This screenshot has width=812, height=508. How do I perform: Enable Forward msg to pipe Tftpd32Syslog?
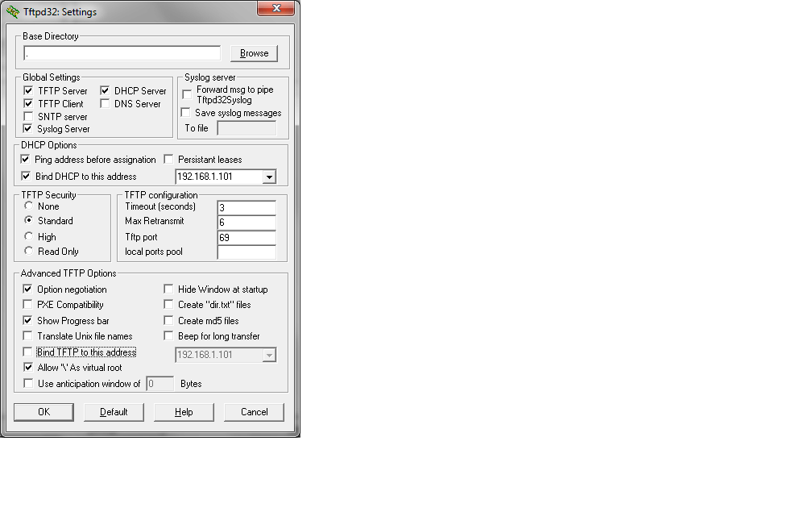coord(187,94)
